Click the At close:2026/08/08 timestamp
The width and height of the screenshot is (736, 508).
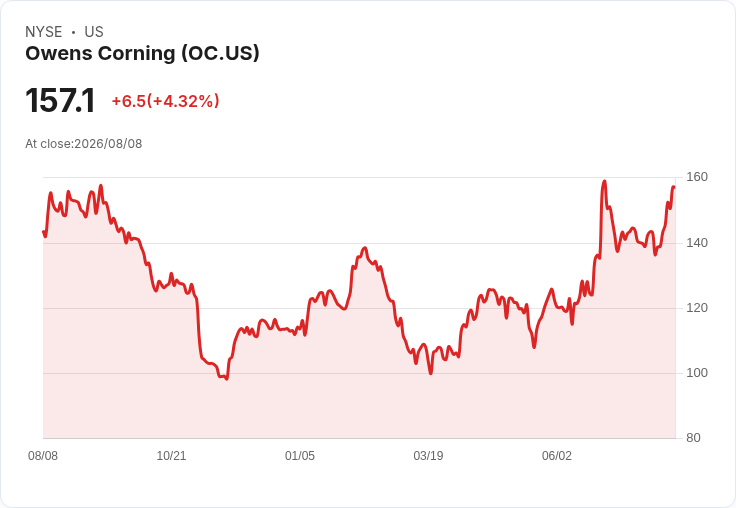pyautogui.click(x=84, y=144)
